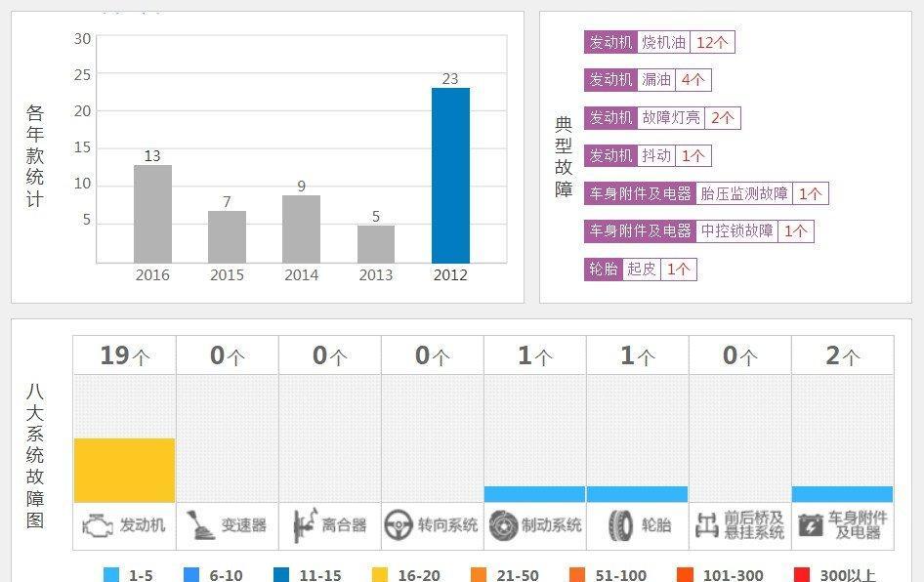
Task: Click the blue 2012 bar
Action: 449,176
